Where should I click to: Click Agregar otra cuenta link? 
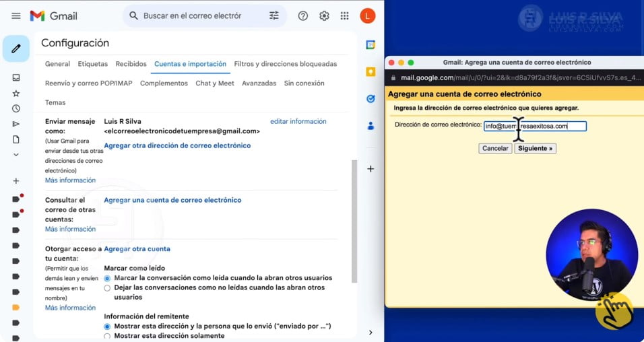point(137,249)
